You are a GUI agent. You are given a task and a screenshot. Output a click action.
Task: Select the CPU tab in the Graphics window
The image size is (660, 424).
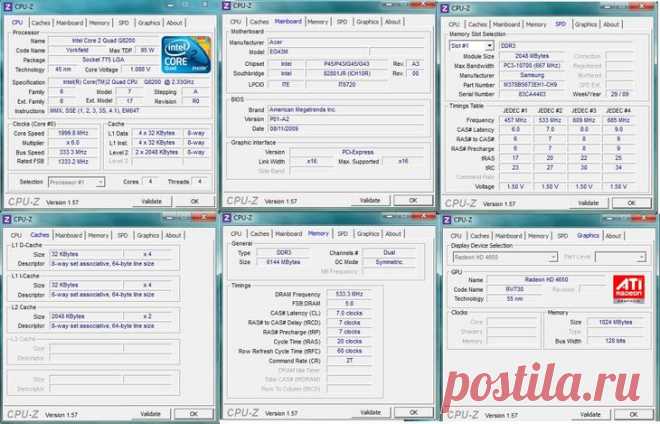pyautogui.click(x=456, y=236)
